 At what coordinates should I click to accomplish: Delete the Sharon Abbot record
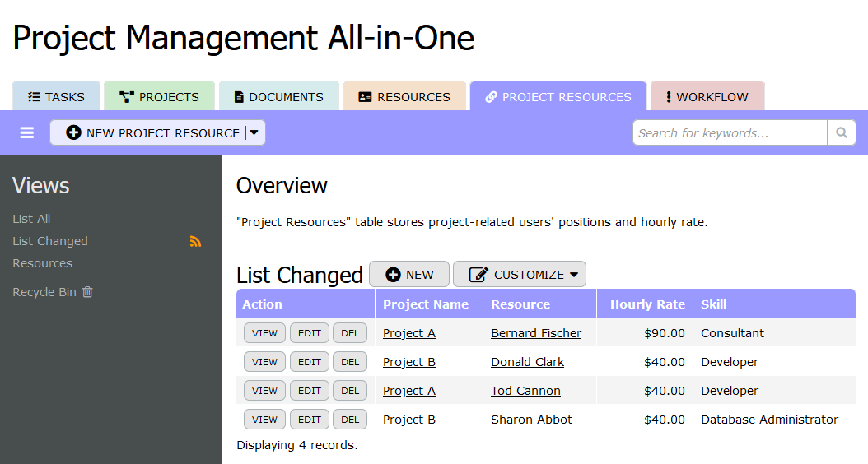click(350, 420)
